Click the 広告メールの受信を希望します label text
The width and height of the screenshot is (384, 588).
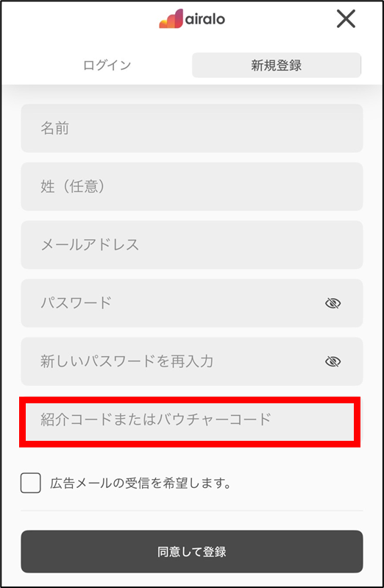click(x=141, y=483)
